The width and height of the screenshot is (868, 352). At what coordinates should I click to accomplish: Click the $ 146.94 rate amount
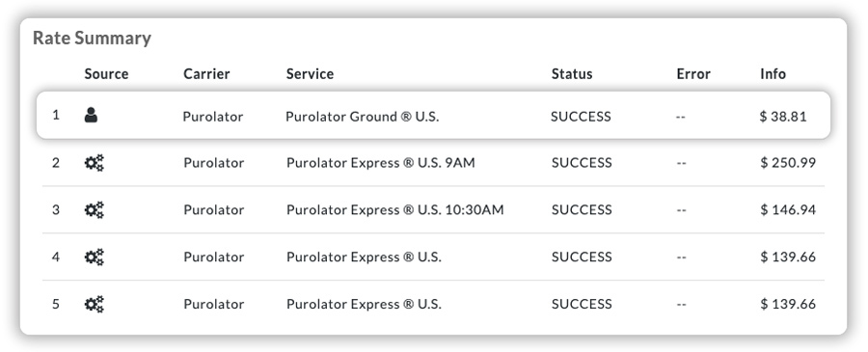click(x=788, y=210)
